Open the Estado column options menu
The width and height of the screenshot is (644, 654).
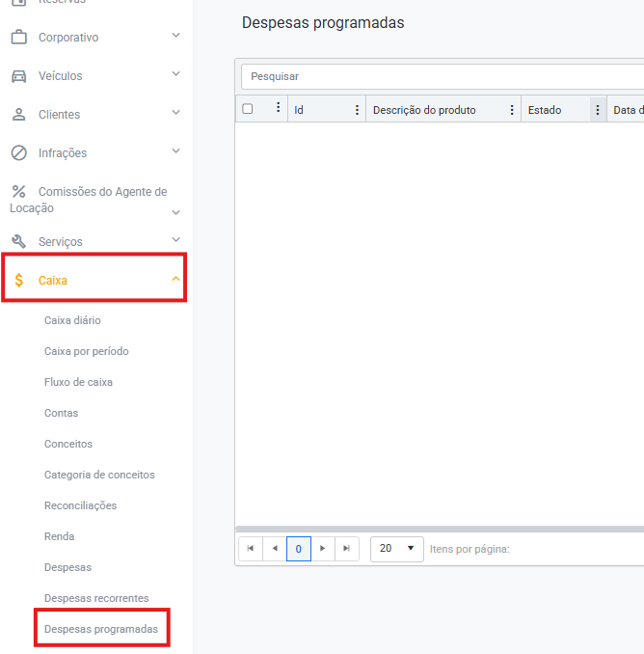[598, 110]
